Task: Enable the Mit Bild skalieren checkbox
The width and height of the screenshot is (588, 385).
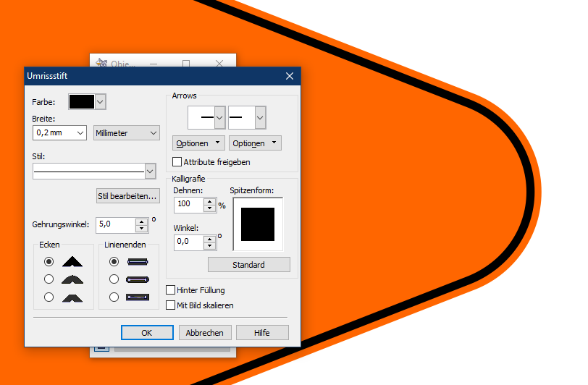Action: point(171,305)
